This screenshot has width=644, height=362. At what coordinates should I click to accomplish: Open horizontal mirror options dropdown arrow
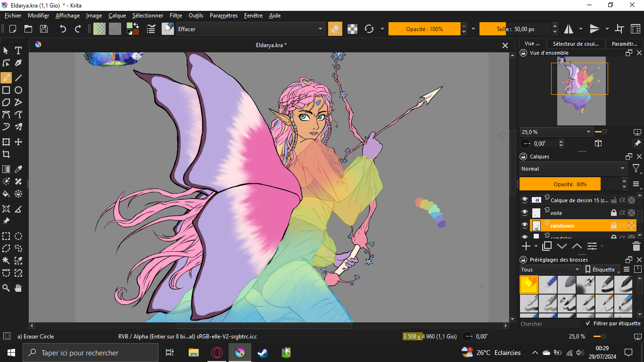pyautogui.click(x=581, y=29)
